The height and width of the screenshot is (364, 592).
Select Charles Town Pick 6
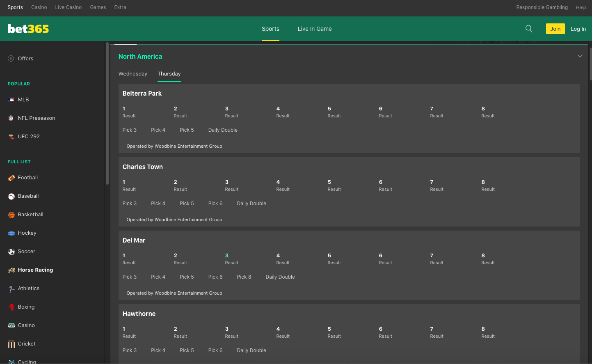click(x=215, y=204)
